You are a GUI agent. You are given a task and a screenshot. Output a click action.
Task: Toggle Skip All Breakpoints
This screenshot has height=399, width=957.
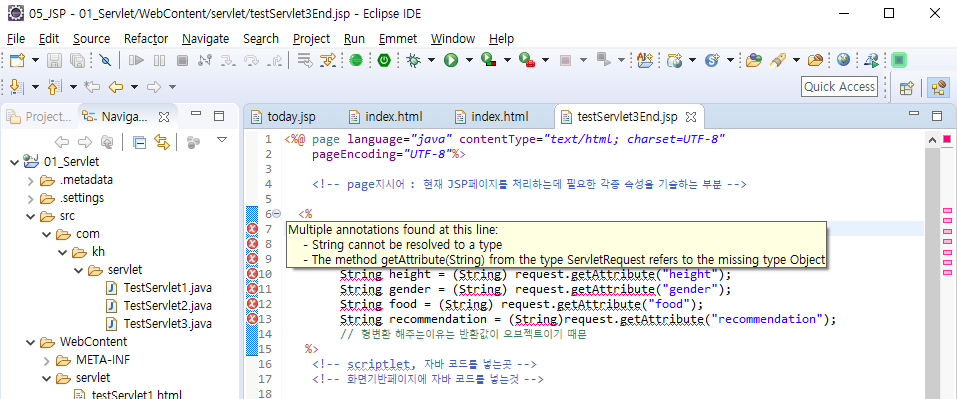point(106,60)
